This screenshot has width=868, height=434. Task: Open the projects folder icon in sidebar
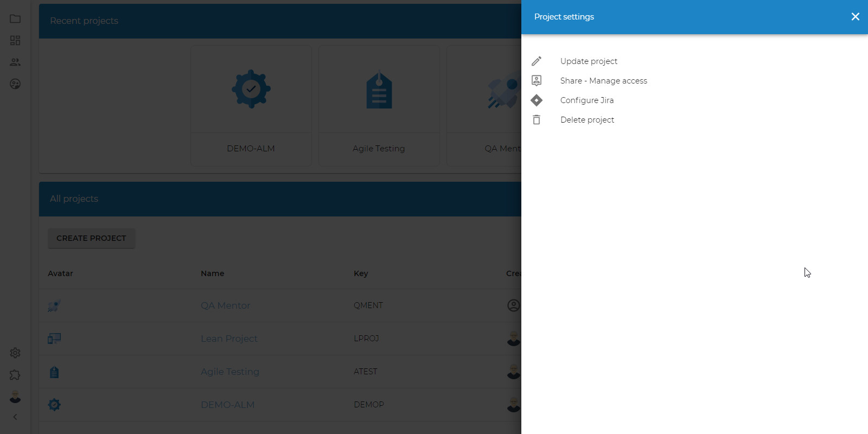15,19
